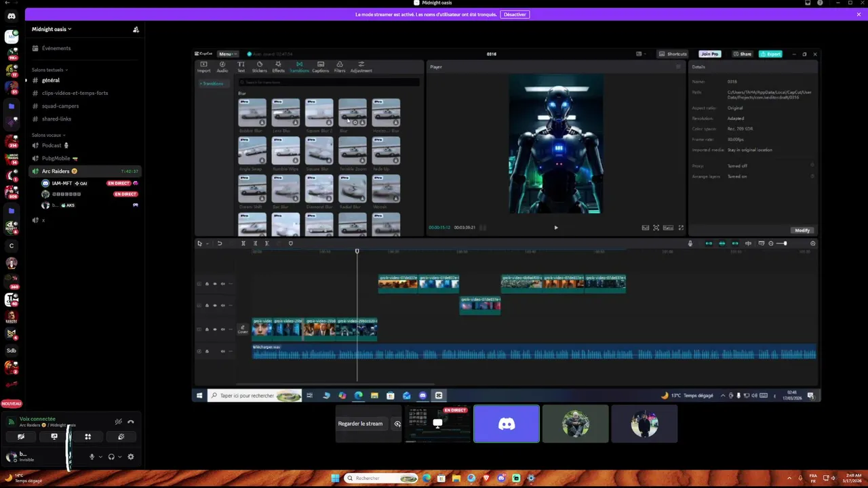Image resolution: width=868 pixels, height=488 pixels.
Task: Select Discord logo participant tile
Action: [507, 424]
